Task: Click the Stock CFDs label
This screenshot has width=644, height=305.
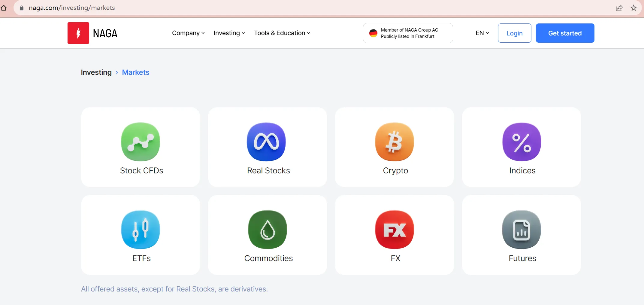Action: pyautogui.click(x=141, y=171)
